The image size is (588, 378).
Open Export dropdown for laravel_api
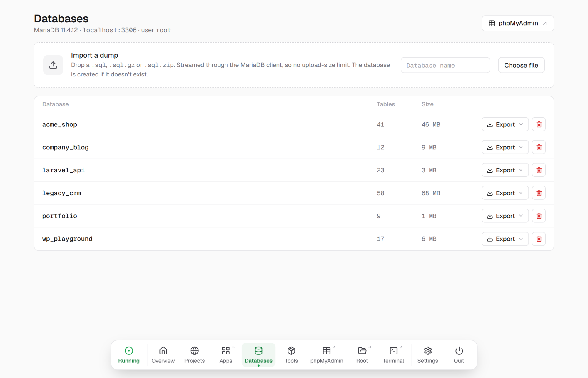(x=505, y=170)
